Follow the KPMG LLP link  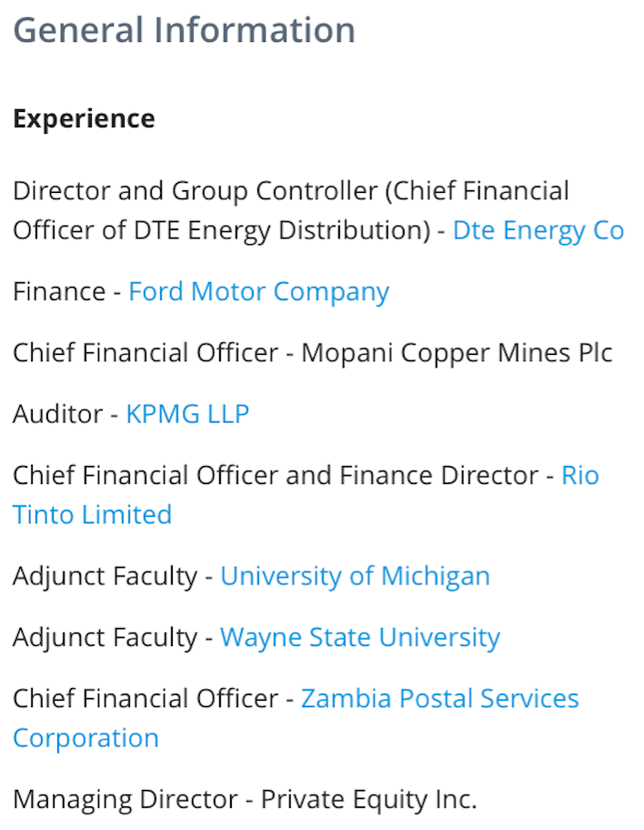click(187, 414)
